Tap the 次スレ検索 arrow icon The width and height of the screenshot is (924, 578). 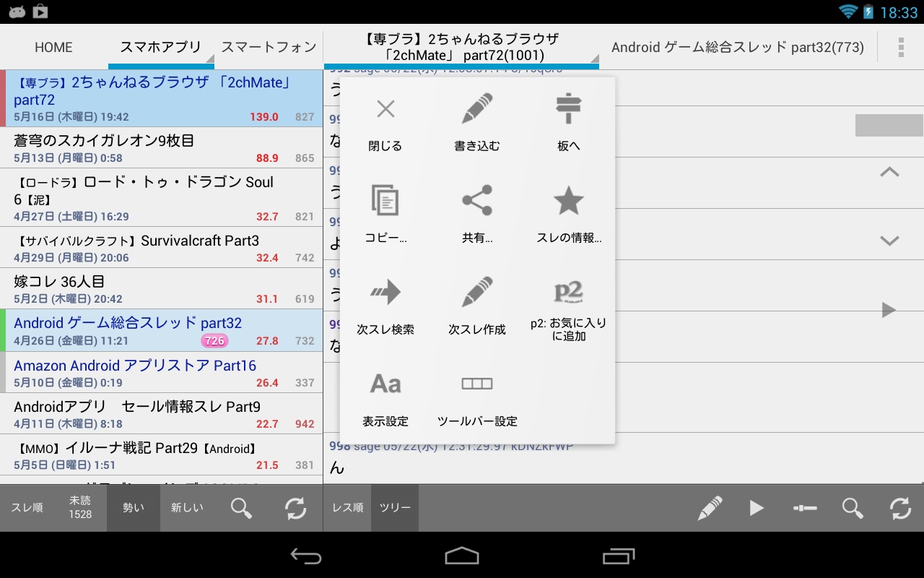[x=385, y=292]
